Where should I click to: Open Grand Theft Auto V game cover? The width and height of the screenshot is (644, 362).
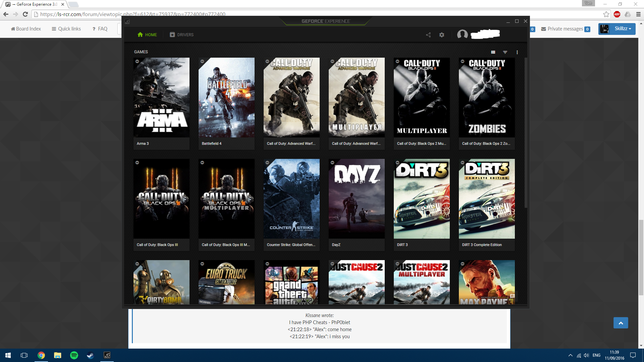291,282
